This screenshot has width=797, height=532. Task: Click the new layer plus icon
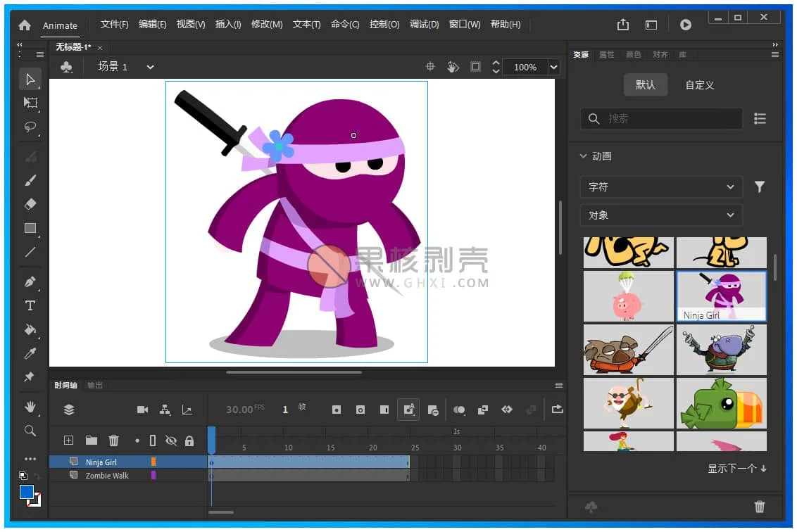coord(68,441)
